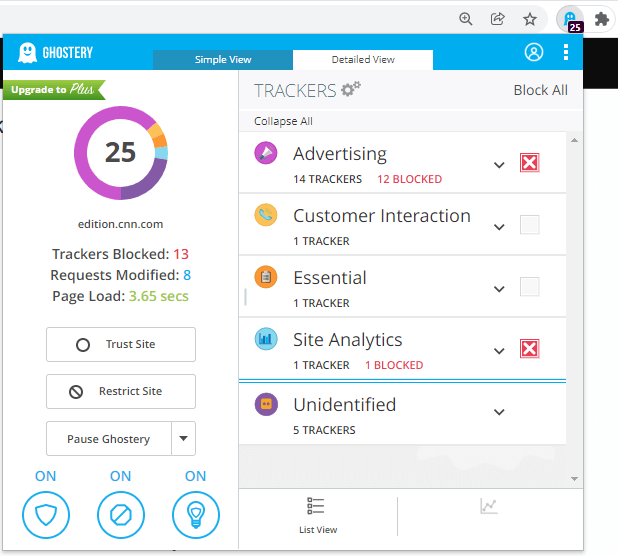
Task: Click Block All trackers
Action: pos(540,90)
